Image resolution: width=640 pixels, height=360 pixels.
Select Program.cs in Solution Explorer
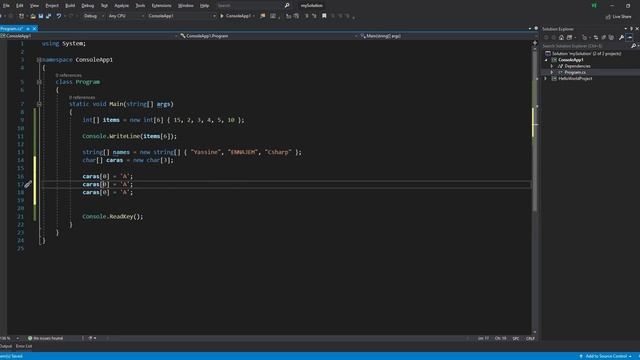[575, 72]
